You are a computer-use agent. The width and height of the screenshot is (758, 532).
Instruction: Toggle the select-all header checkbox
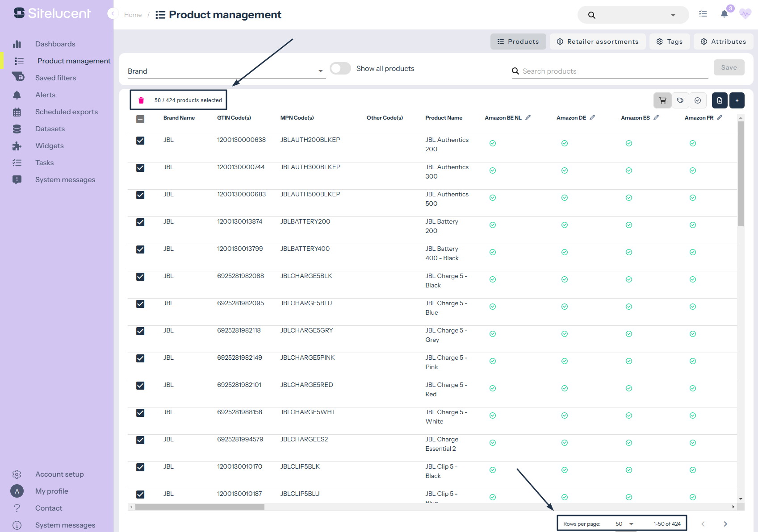click(140, 119)
